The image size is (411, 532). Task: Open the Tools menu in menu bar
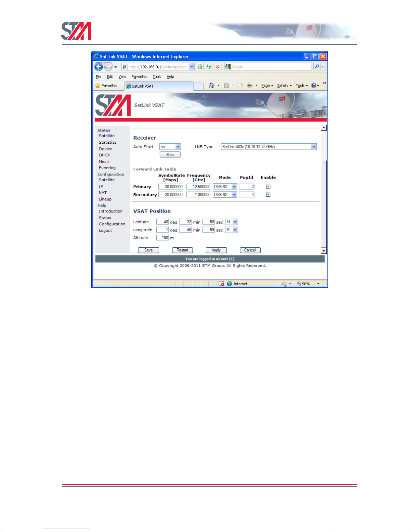(x=157, y=77)
